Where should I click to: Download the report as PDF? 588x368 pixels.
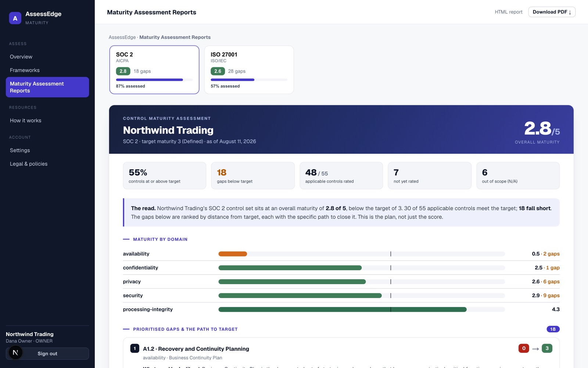pos(552,12)
